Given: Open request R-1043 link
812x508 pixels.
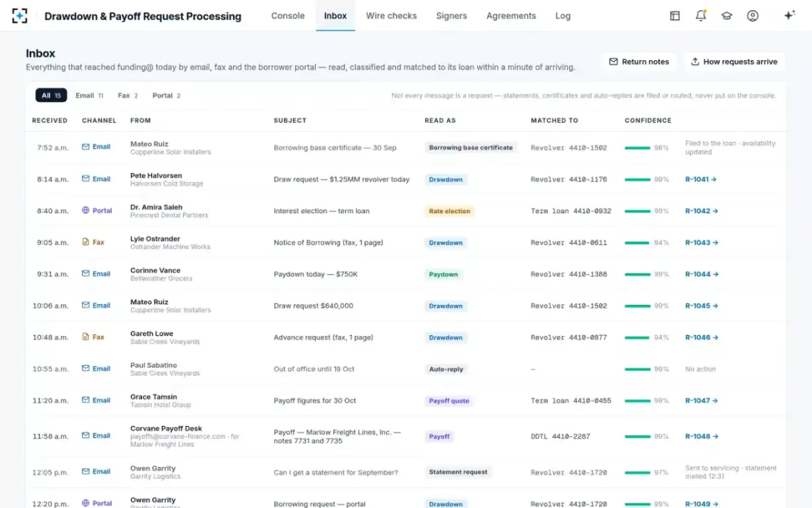Looking at the screenshot, I should tap(701, 242).
